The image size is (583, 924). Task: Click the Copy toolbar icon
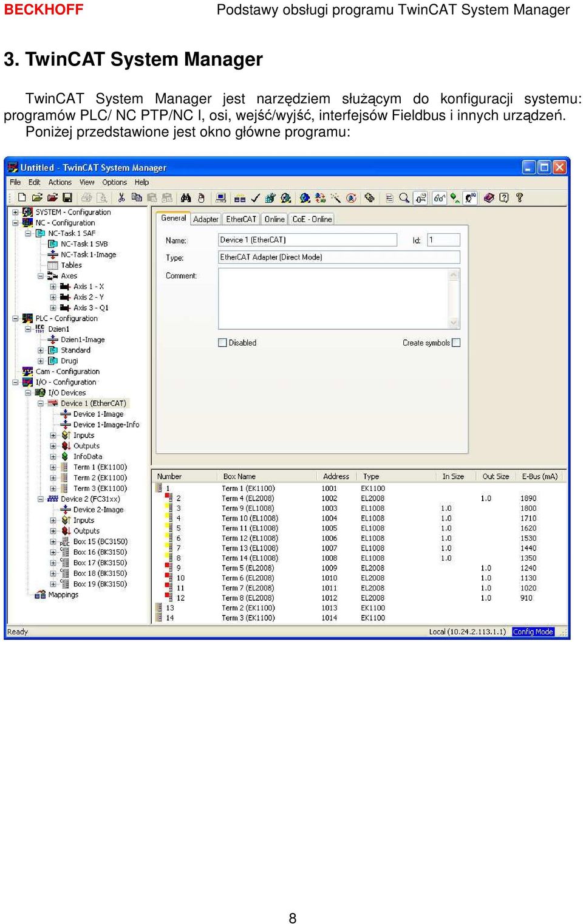point(137,197)
